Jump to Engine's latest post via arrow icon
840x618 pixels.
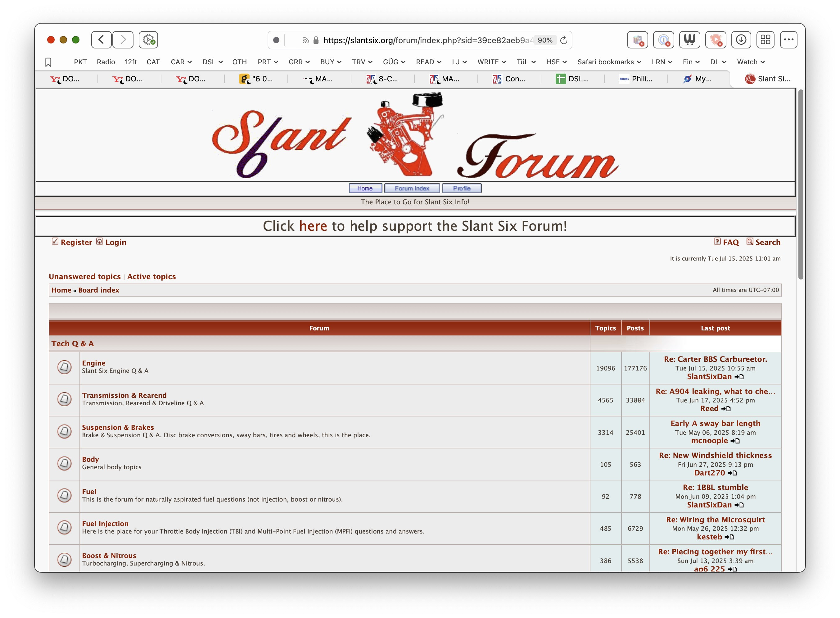tap(739, 377)
